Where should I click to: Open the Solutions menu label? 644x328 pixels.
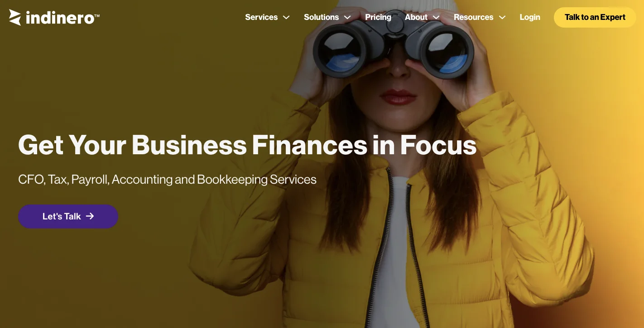coord(321,17)
